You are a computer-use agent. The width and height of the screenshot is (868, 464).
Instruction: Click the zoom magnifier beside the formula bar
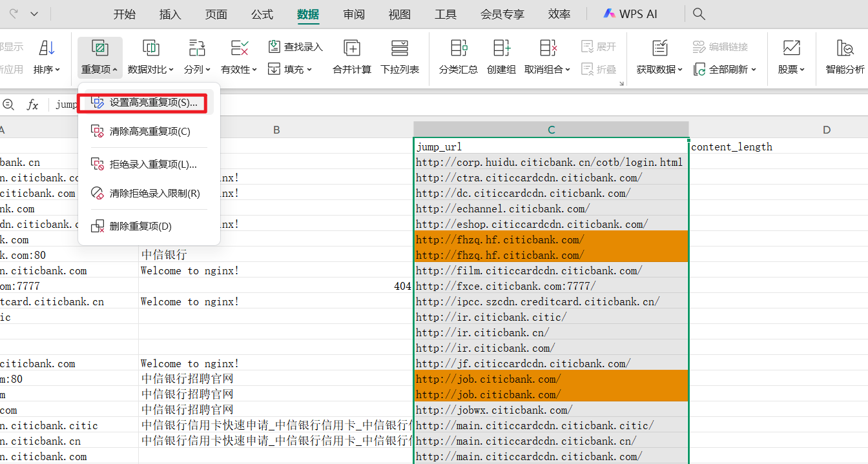(8, 105)
